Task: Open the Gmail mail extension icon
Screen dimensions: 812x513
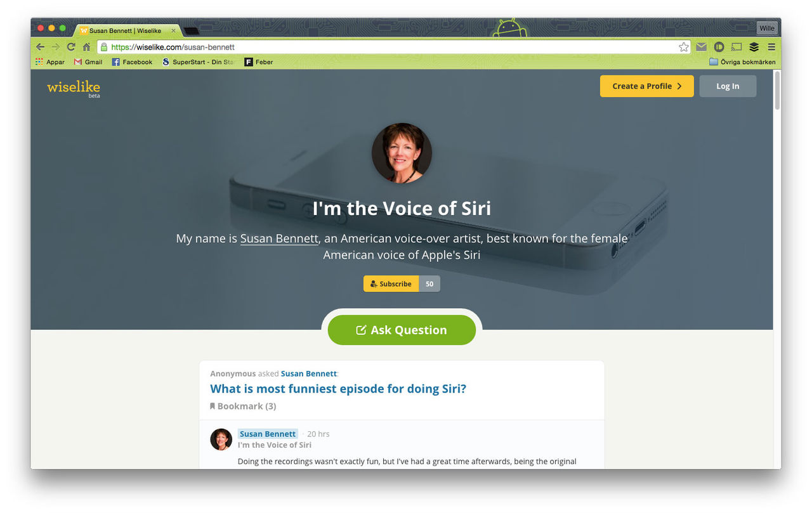Action: click(701, 47)
